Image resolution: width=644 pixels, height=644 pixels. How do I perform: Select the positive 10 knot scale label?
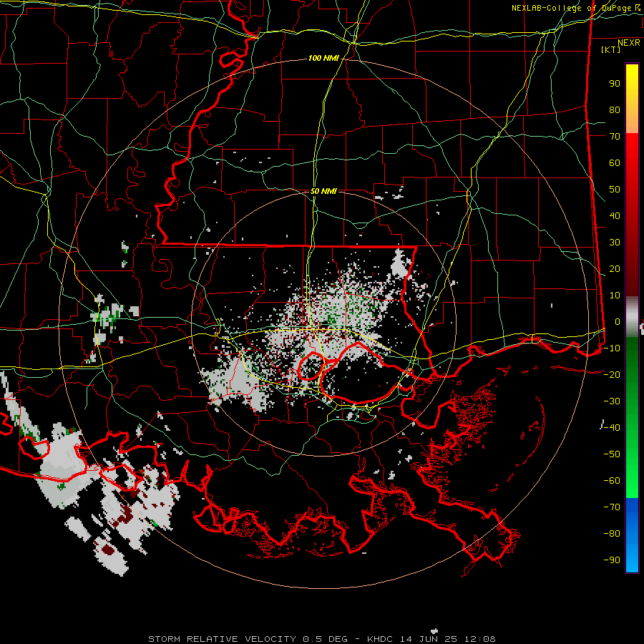coord(615,296)
